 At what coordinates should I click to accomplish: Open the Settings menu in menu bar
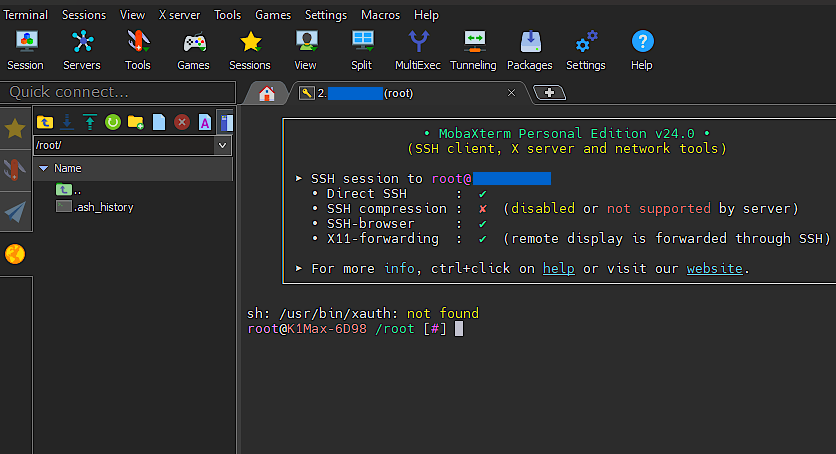coord(326,15)
